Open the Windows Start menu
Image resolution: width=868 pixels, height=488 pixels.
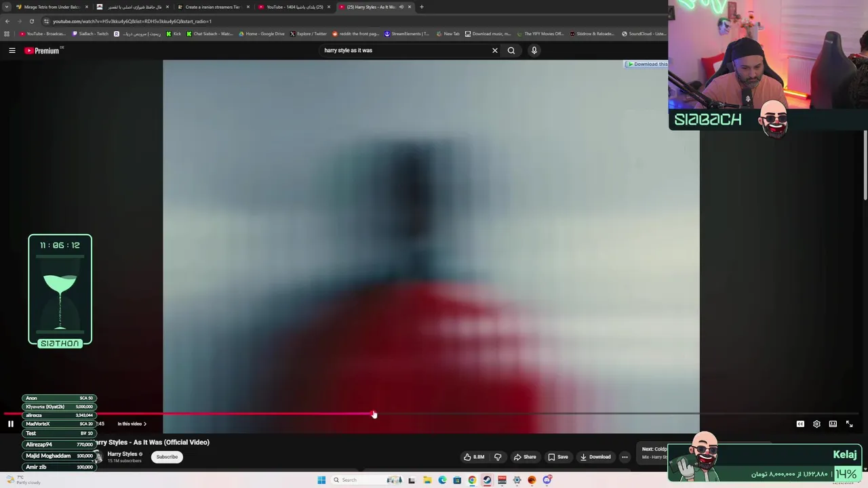pyautogui.click(x=321, y=480)
